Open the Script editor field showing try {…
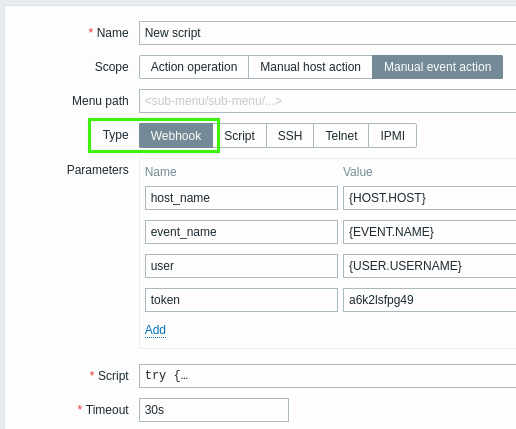 (x=328, y=376)
